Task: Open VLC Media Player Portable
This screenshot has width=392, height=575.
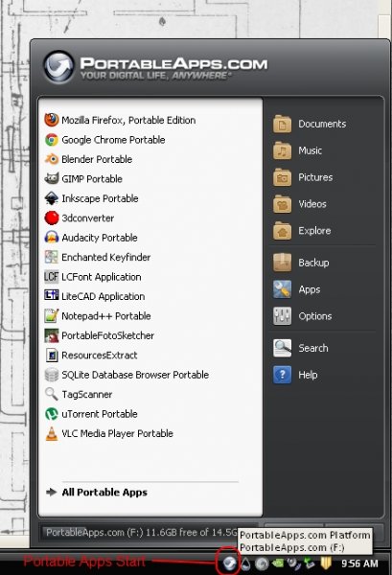Action: click(109, 433)
